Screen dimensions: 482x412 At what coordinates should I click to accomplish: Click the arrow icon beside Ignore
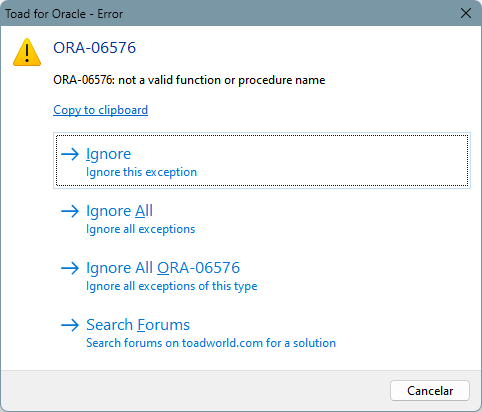70,154
